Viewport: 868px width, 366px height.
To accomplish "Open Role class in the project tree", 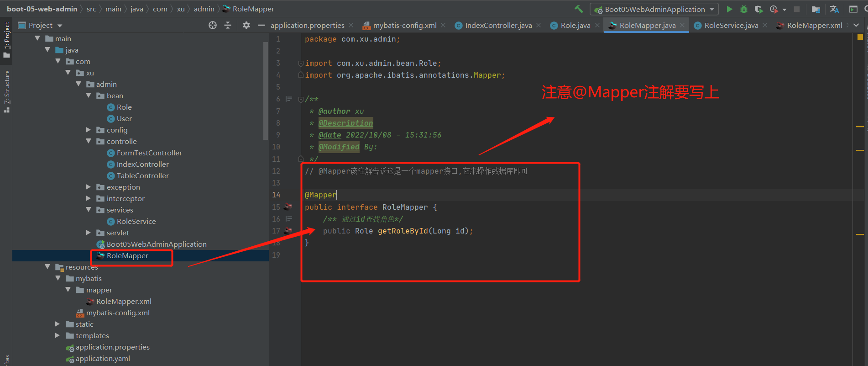I will [x=124, y=107].
